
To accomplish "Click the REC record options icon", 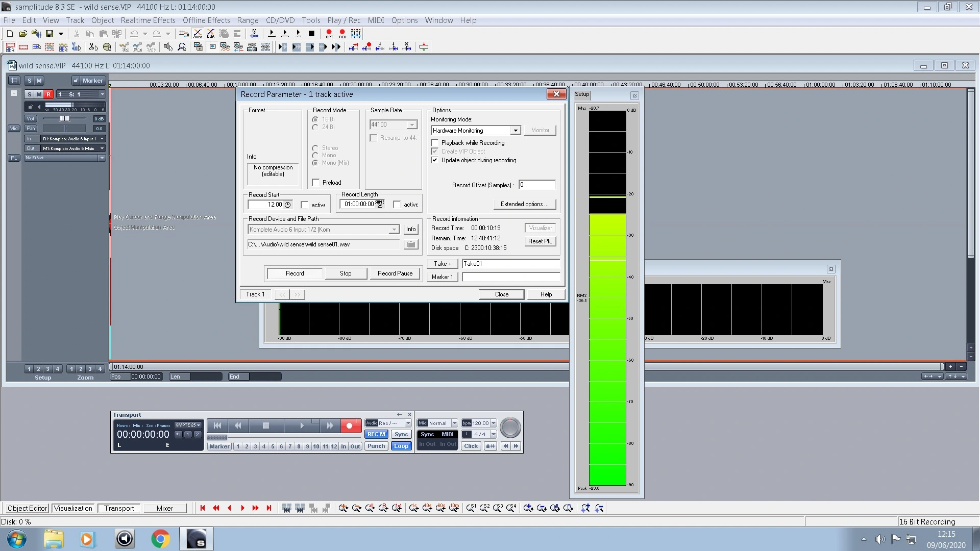I will pyautogui.click(x=342, y=34).
